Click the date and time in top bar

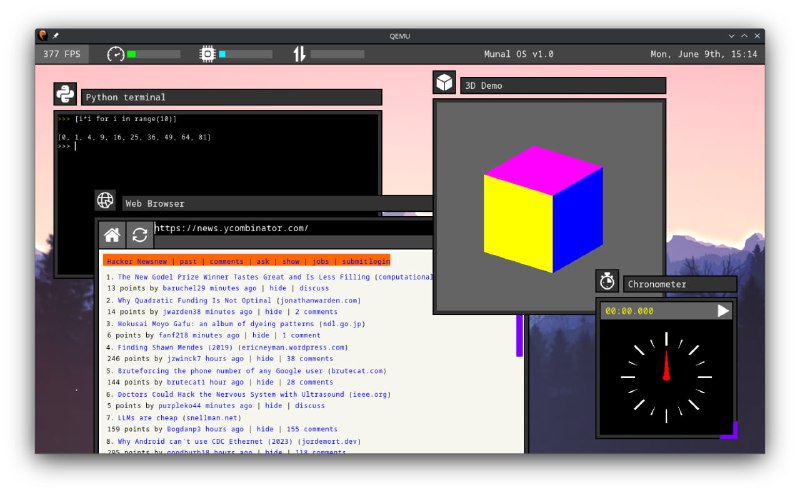pyautogui.click(x=703, y=54)
